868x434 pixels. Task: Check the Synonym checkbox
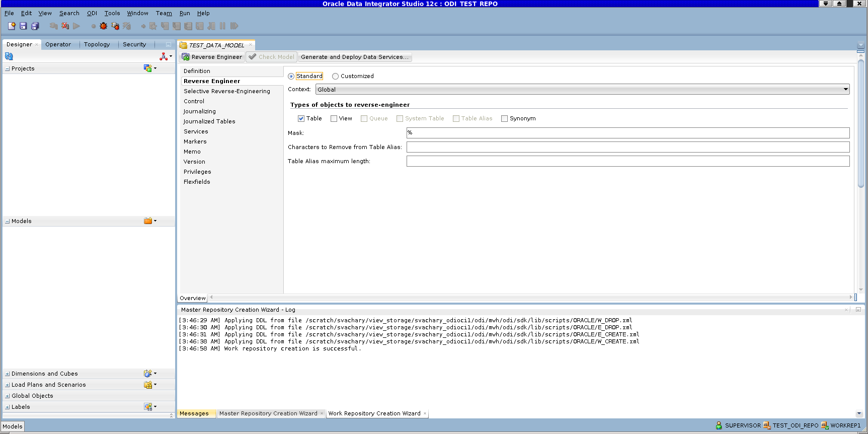click(x=504, y=119)
